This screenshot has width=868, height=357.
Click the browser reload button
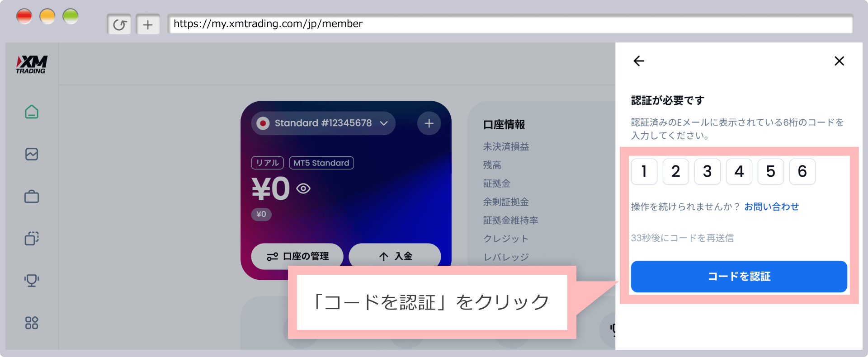[119, 24]
